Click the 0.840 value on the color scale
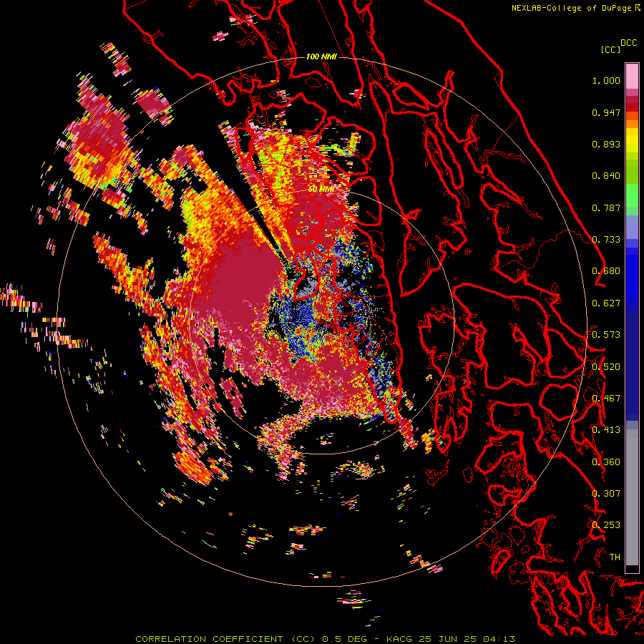 coord(606,176)
